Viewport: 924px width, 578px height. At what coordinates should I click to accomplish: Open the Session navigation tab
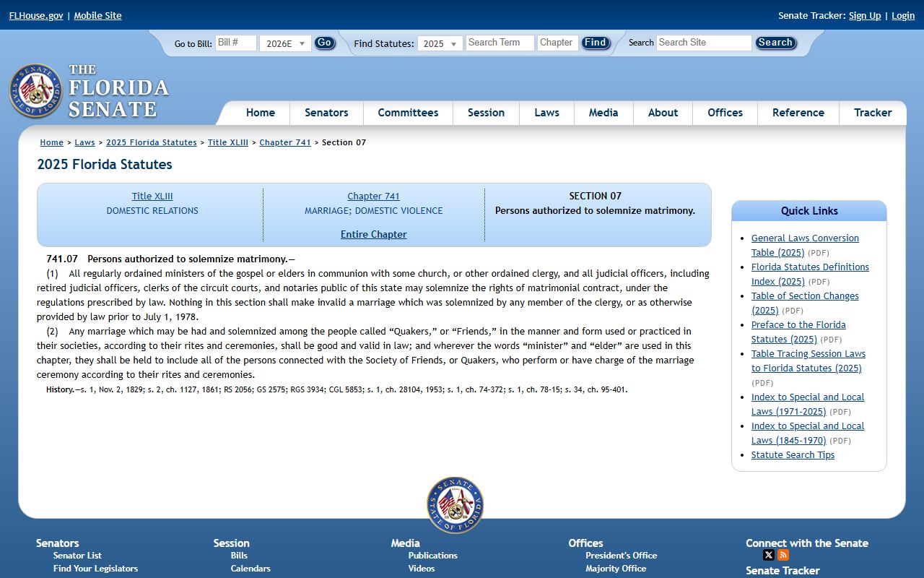coord(486,113)
